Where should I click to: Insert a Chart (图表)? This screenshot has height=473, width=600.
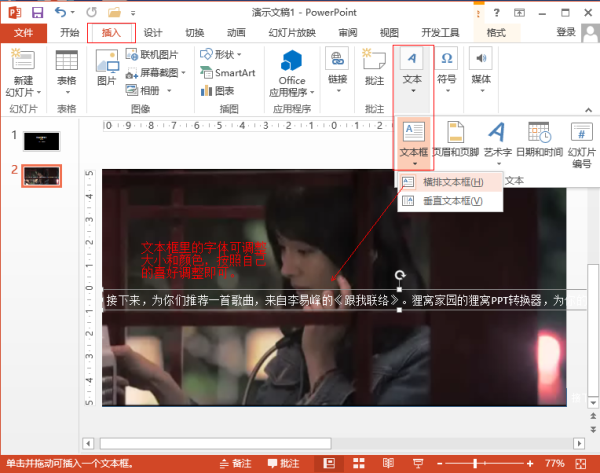217,91
